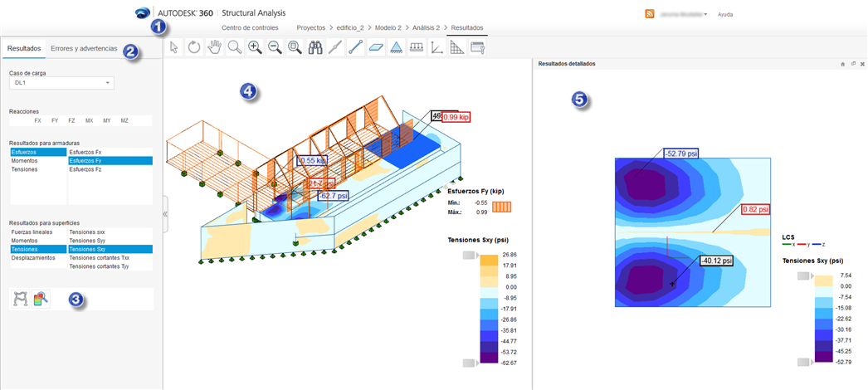The width and height of the screenshot is (868, 390).
Task: Click top slider handle of Tensiones Sxy legend
Action: point(470,256)
